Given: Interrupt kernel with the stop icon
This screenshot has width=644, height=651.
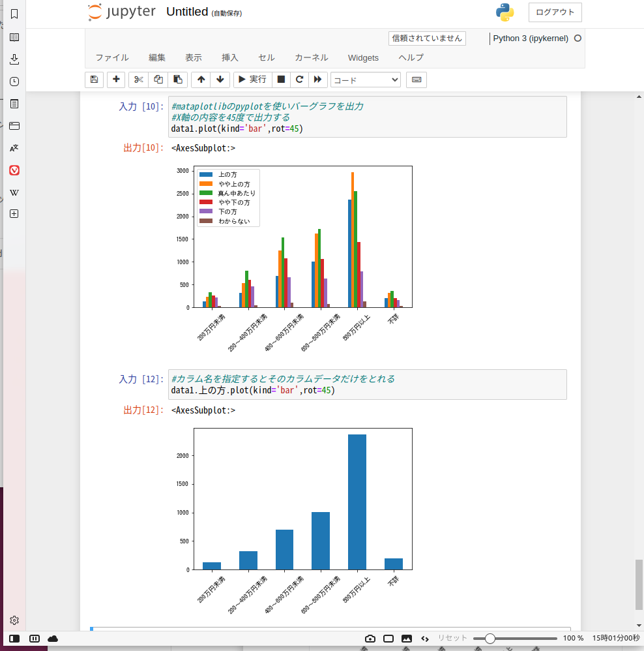Looking at the screenshot, I should pos(281,80).
